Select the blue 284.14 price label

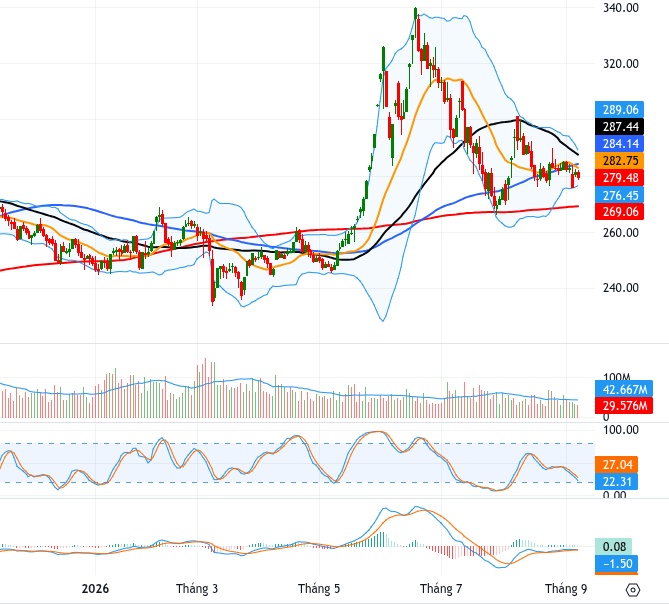[620, 144]
